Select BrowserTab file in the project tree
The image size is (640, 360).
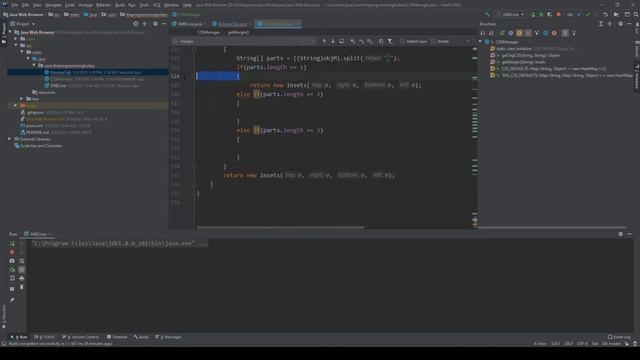(x=88, y=72)
